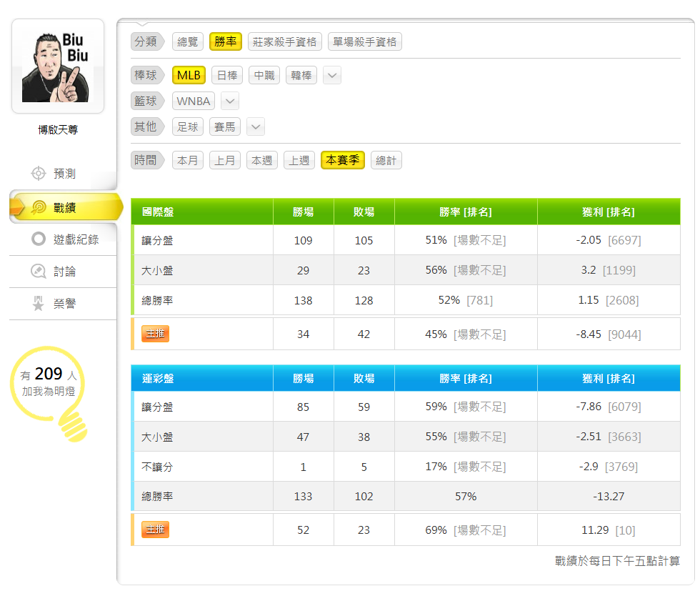Open the 預測 sidebar item

[x=63, y=174]
